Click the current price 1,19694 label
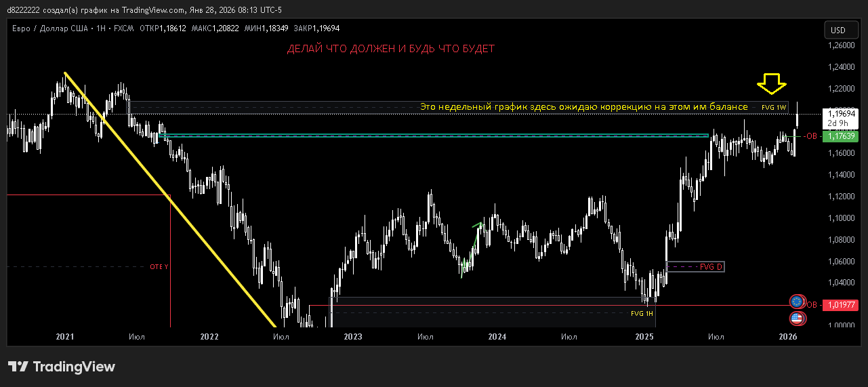This screenshot has width=868, height=387. coord(840,114)
